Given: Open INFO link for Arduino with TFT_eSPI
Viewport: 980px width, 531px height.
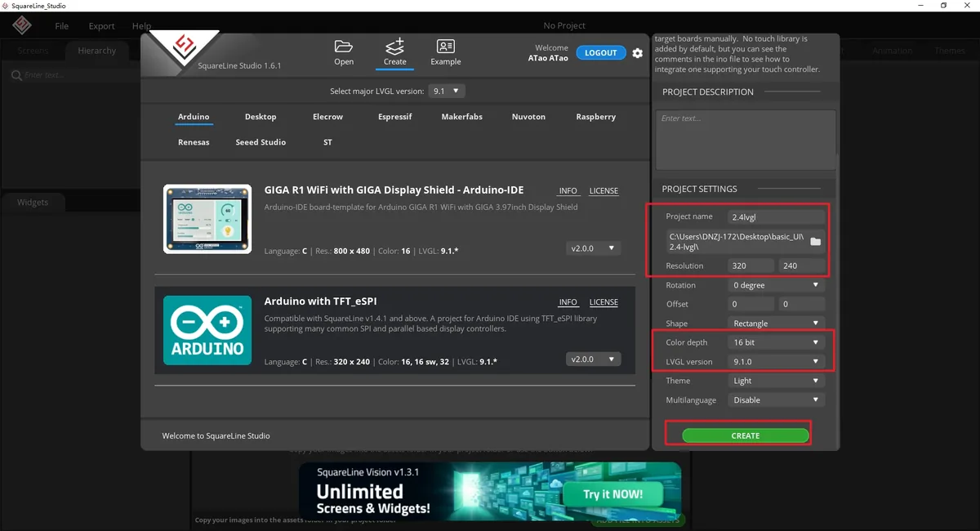Looking at the screenshot, I should [568, 302].
